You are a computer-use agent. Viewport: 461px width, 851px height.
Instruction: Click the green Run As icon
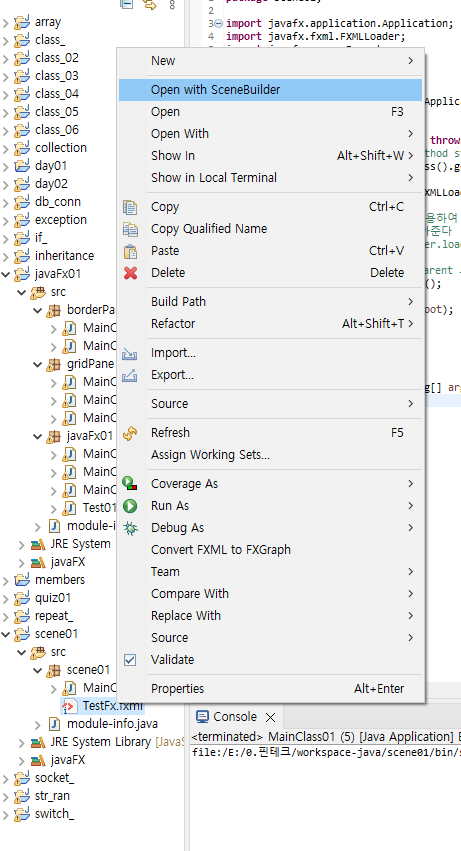(x=130, y=506)
